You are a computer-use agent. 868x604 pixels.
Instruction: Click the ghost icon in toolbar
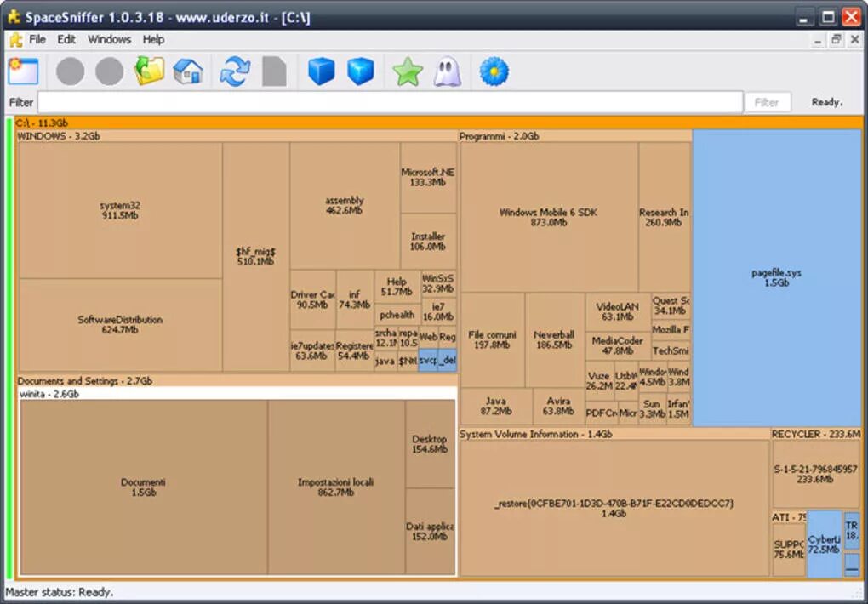click(448, 71)
